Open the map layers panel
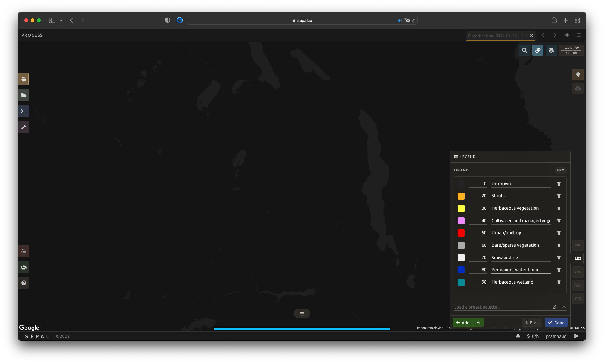This screenshot has height=364, width=604. tap(551, 50)
